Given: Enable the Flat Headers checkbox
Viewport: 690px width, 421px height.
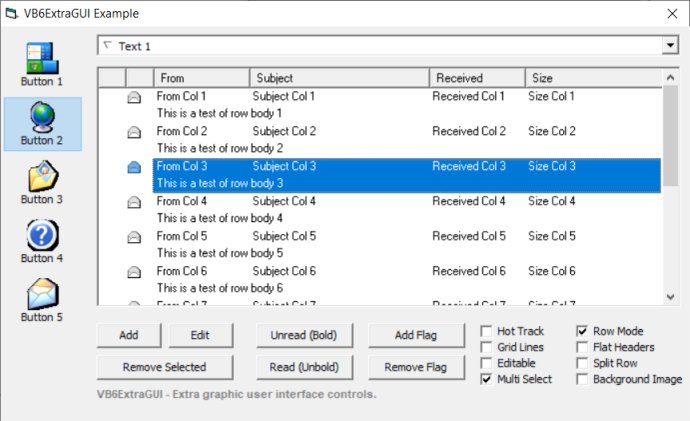Looking at the screenshot, I should (582, 347).
